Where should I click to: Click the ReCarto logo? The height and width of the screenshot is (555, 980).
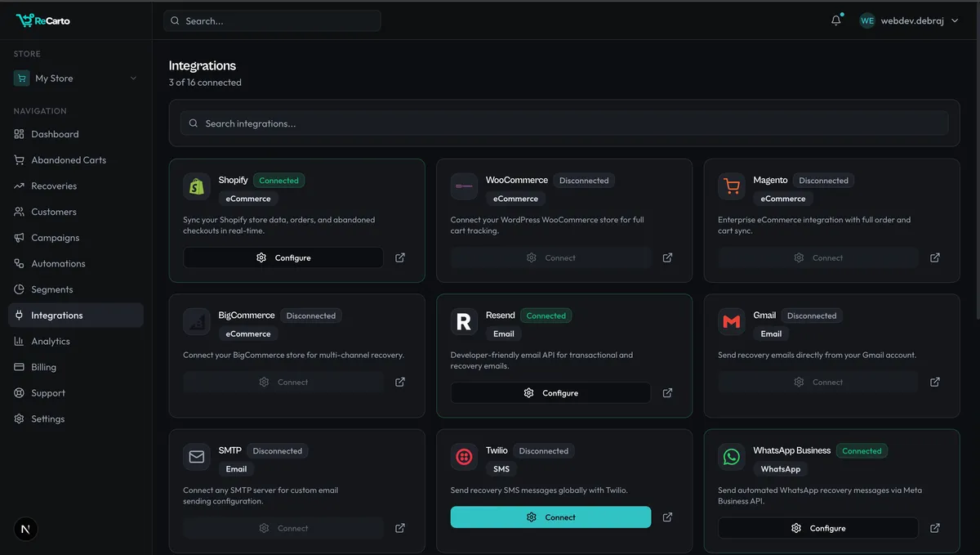pos(43,20)
